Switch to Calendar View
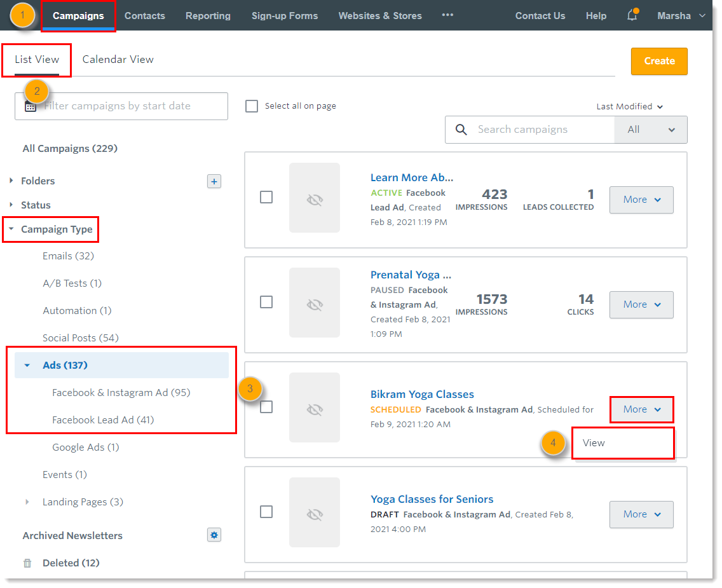The image size is (722, 588). click(x=118, y=58)
